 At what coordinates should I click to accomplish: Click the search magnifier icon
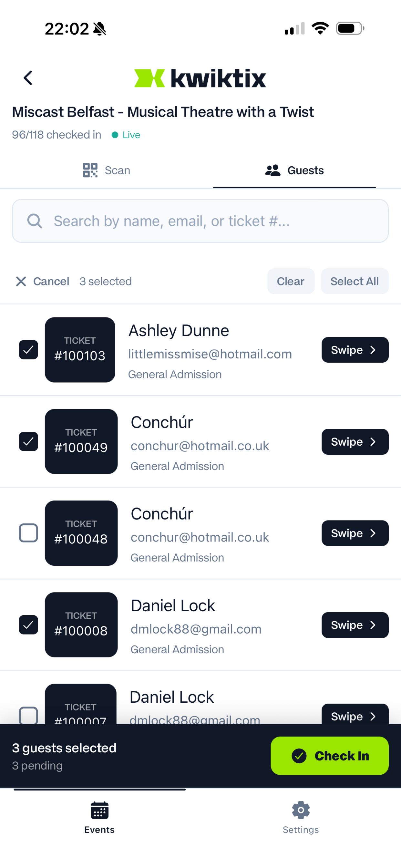click(x=34, y=221)
